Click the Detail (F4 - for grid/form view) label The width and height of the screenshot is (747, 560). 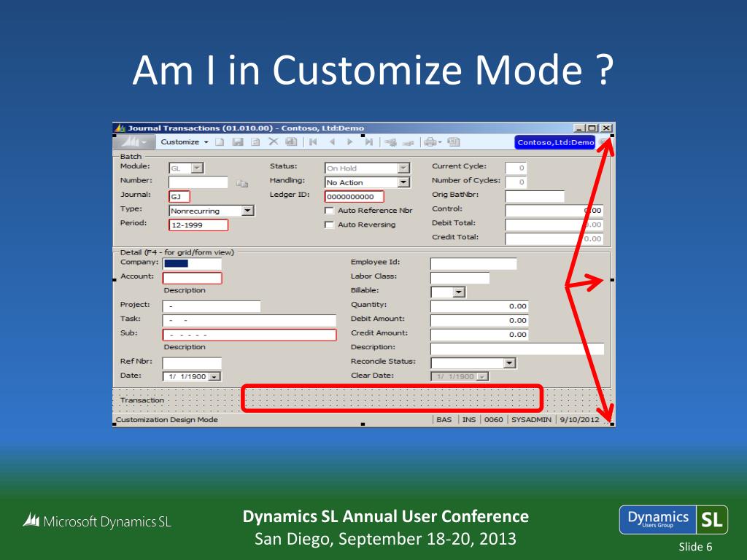click(x=177, y=252)
